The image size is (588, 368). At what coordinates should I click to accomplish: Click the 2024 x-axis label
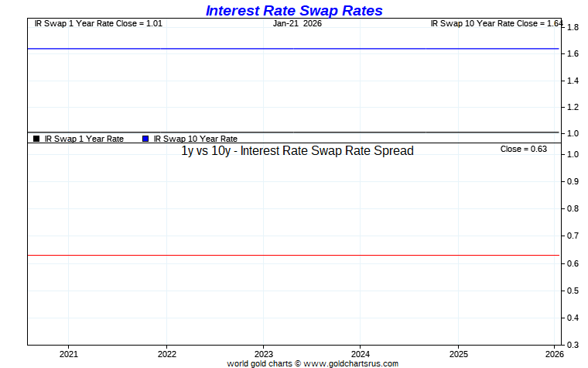[x=361, y=354]
